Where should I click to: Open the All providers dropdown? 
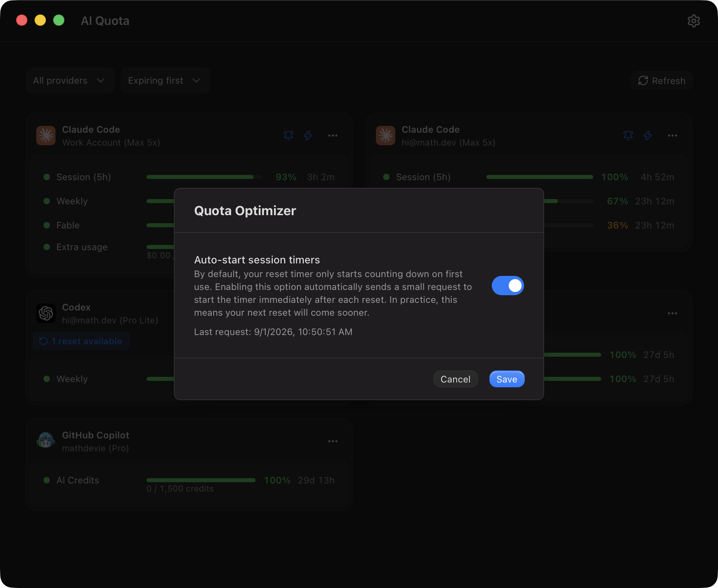pos(70,80)
